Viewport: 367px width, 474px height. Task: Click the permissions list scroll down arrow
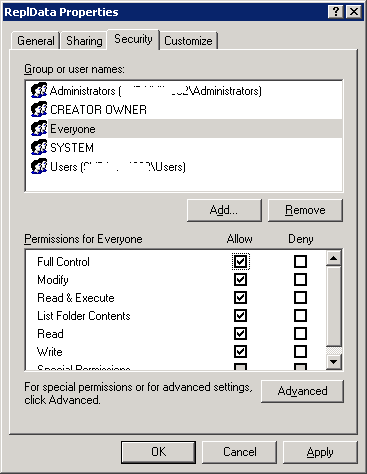click(334, 362)
